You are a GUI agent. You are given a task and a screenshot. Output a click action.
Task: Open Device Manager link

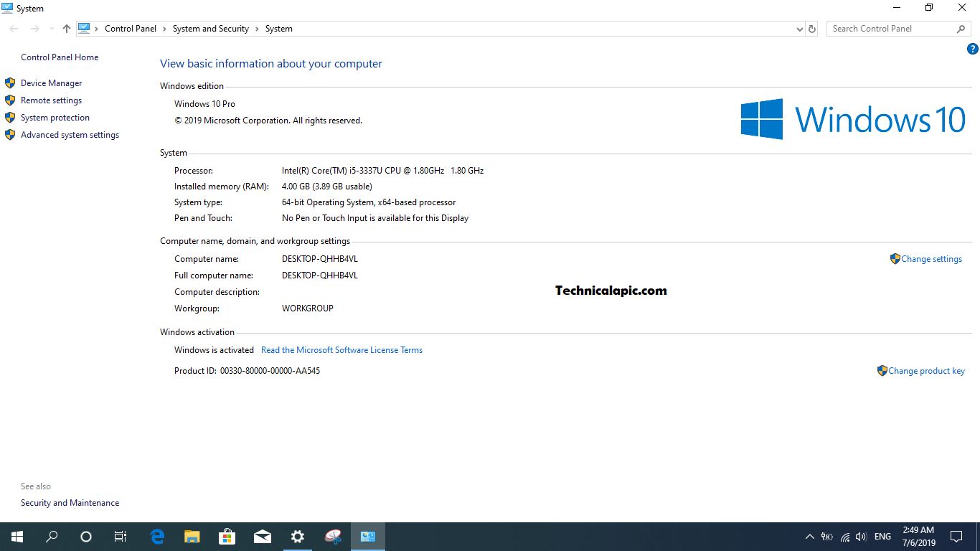[x=52, y=83]
